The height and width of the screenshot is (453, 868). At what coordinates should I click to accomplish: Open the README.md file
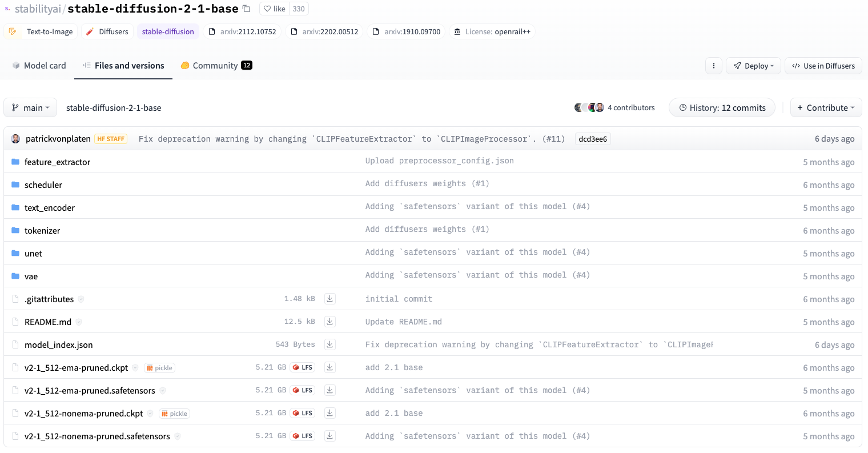[x=48, y=322]
